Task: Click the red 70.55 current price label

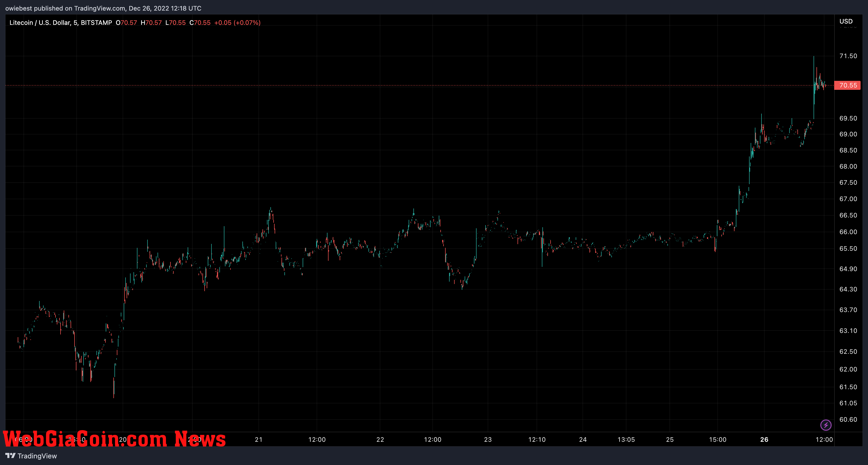Action: point(847,85)
